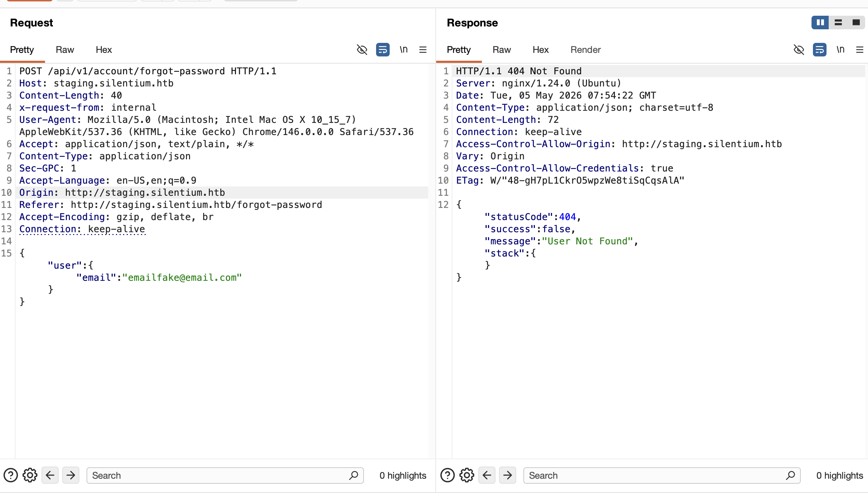868x493 pixels.
Task: Click the ETag header in Response
Action: [570, 180]
